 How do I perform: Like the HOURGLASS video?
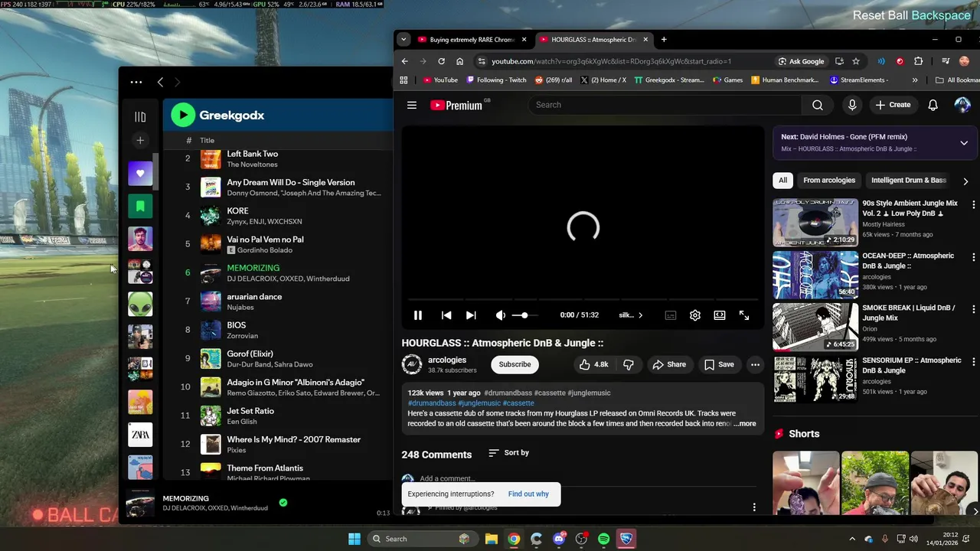594,365
